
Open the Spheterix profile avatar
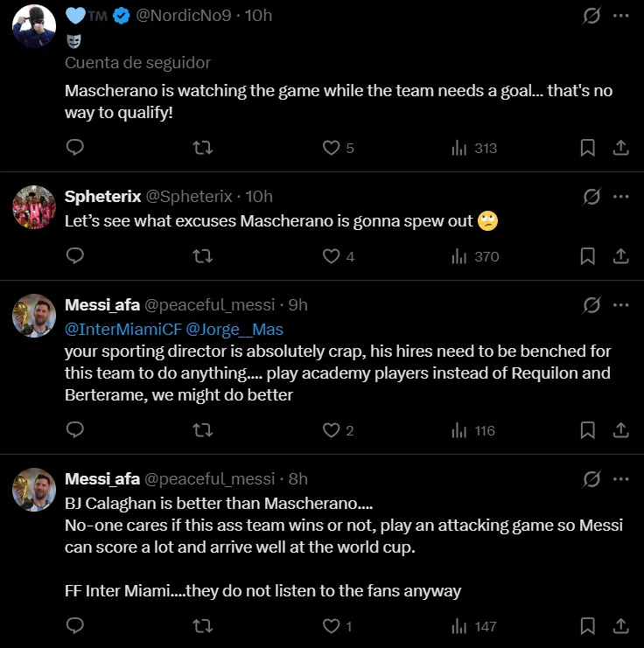(x=34, y=207)
